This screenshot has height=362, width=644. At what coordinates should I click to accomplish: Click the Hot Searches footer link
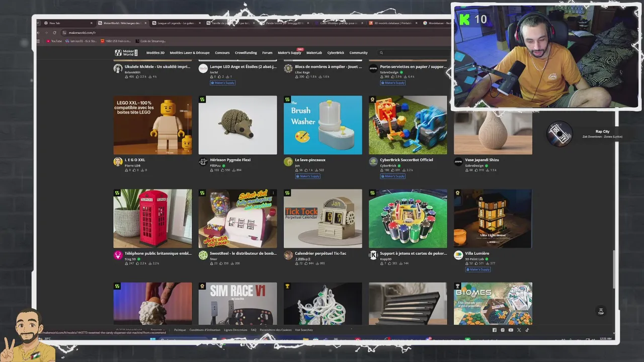pyautogui.click(x=304, y=330)
